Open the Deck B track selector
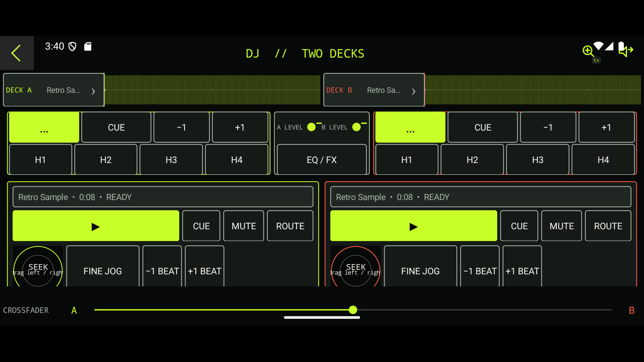 click(374, 90)
